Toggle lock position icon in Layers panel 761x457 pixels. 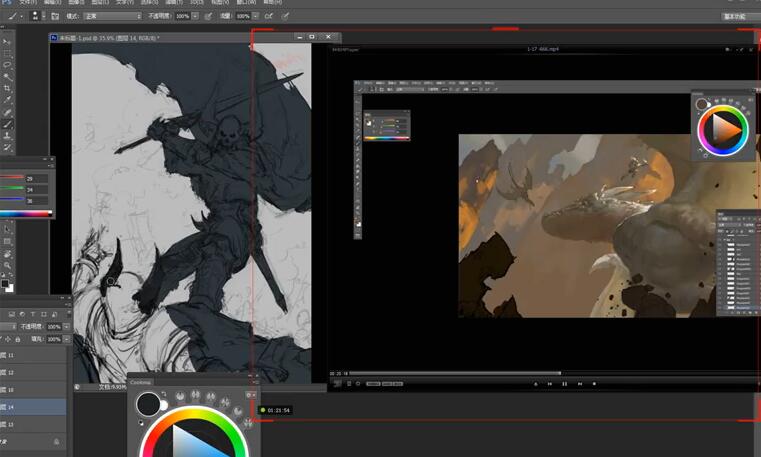(8, 339)
